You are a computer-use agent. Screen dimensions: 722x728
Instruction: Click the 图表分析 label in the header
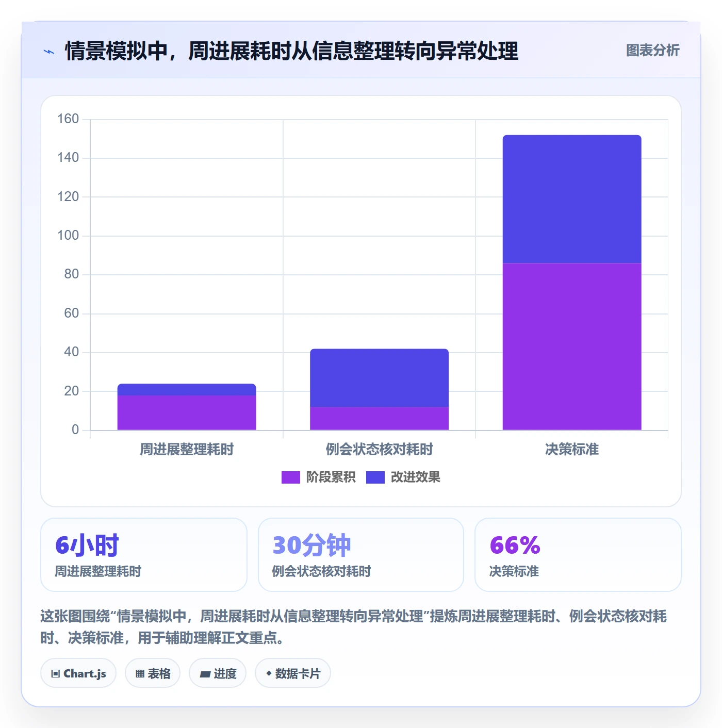tap(652, 51)
